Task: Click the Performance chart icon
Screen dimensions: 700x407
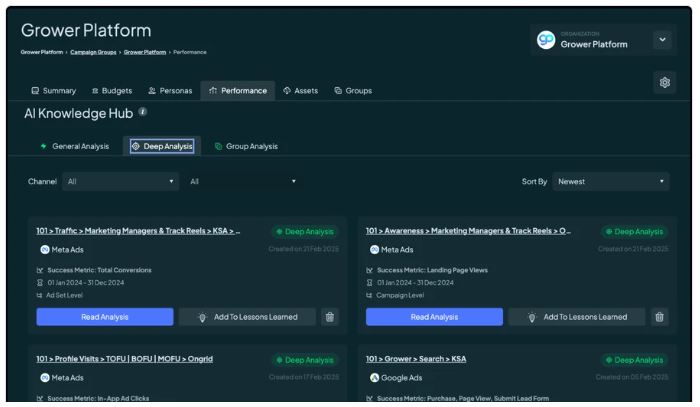Action: coord(213,91)
